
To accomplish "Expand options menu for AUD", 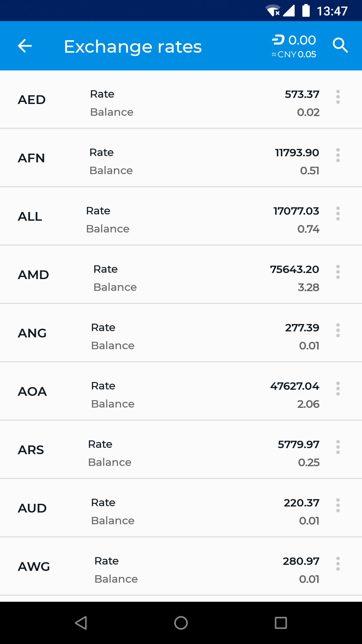I will click(x=338, y=505).
